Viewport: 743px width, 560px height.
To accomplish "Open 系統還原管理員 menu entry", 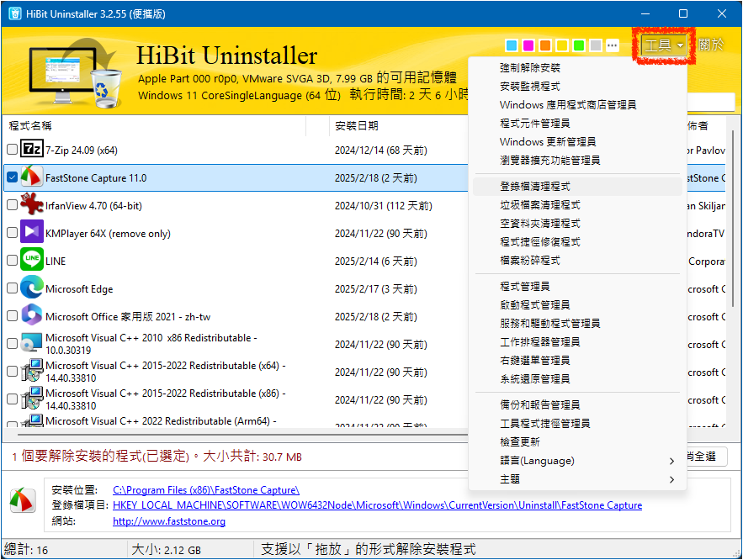I will (x=577, y=378).
